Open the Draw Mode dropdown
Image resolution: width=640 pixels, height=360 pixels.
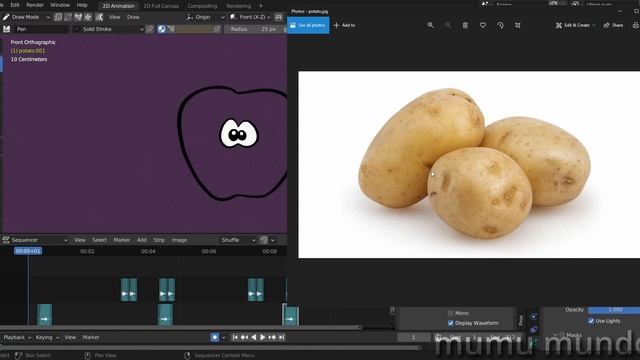pyautogui.click(x=26, y=17)
